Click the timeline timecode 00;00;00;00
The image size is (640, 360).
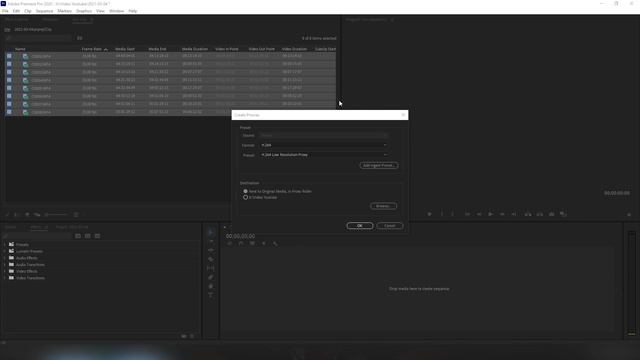click(240, 236)
